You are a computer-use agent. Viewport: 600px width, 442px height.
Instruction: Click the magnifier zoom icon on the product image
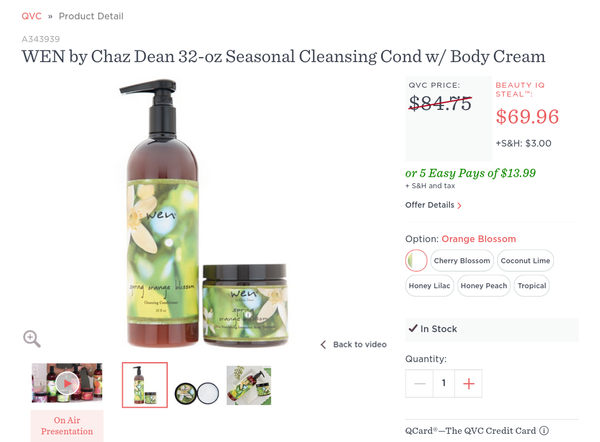[x=32, y=339]
